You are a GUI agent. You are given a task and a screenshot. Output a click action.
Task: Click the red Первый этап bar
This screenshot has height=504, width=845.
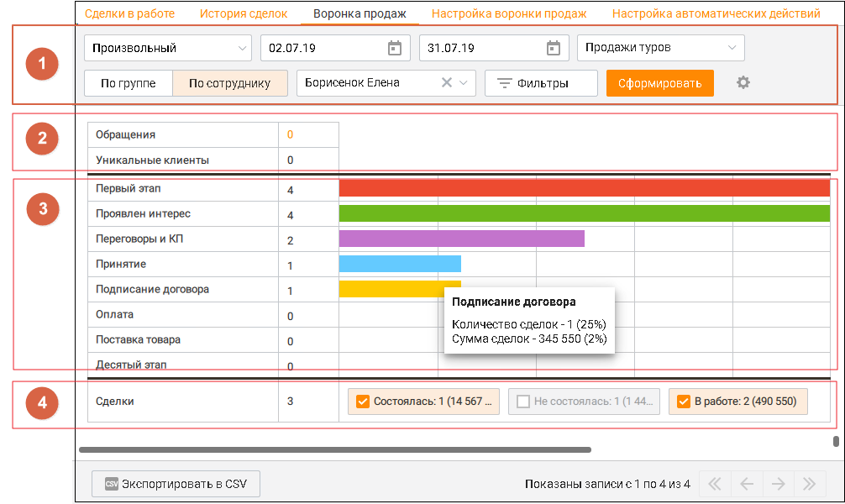[x=584, y=187]
